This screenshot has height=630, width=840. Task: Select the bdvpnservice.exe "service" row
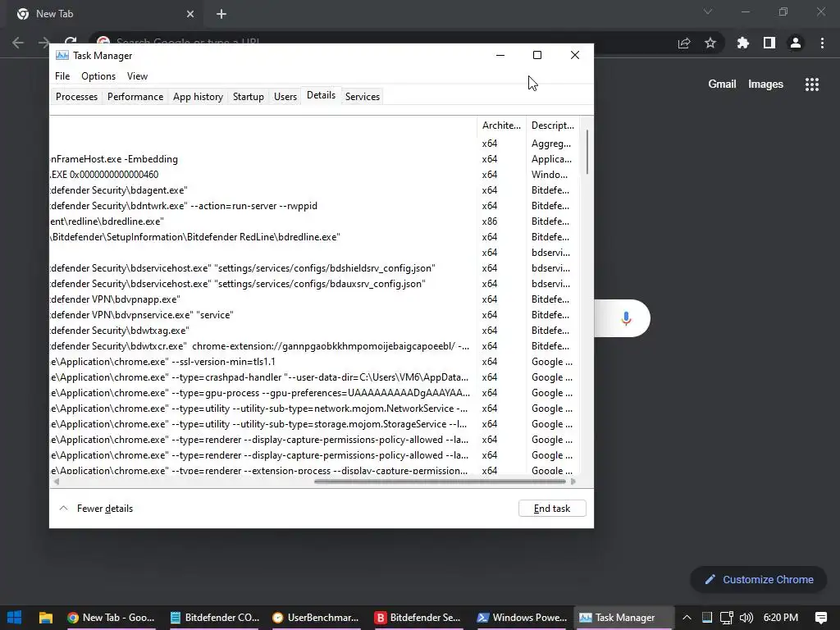tap(314, 314)
